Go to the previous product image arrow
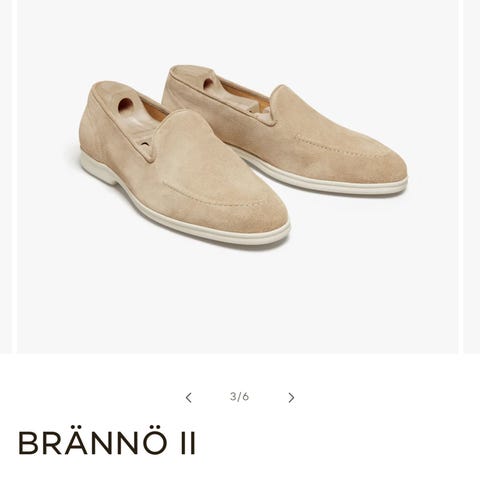This screenshot has width=480, height=480. coord(189,398)
